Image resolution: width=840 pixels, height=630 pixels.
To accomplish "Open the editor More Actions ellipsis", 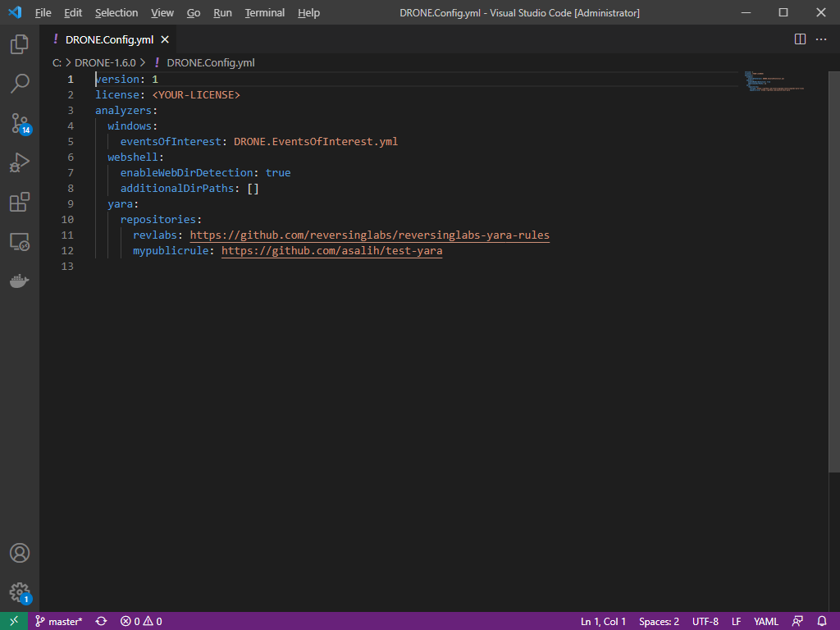I will [821, 39].
